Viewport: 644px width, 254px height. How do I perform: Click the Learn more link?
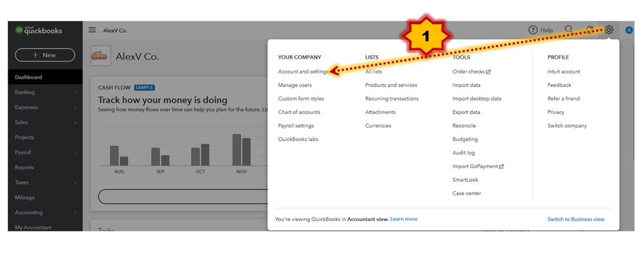pyautogui.click(x=404, y=219)
